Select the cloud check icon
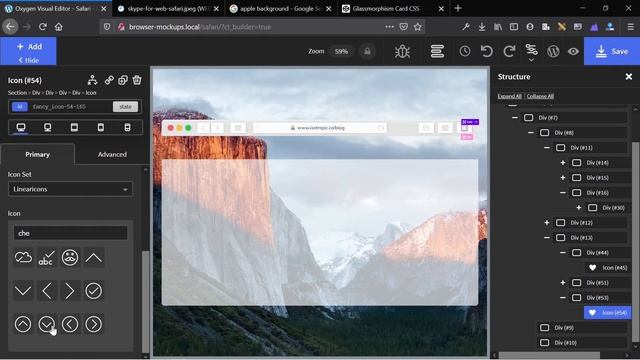640x360 pixels. pyautogui.click(x=23, y=258)
